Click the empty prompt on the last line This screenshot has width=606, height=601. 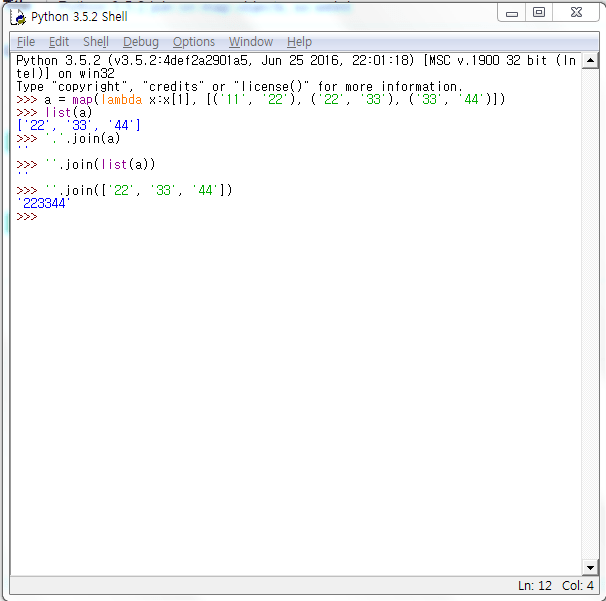(27, 216)
